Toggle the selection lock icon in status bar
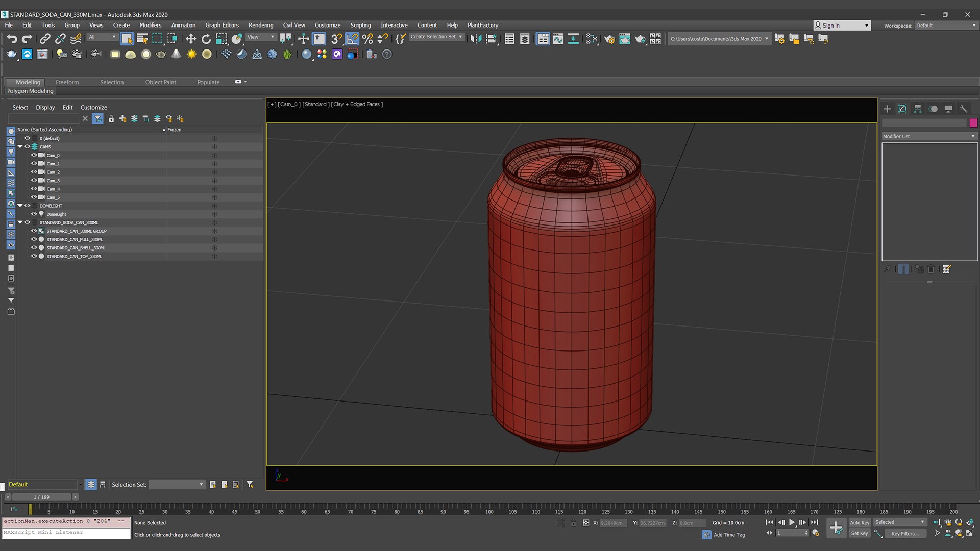This screenshot has height=551, width=980. pyautogui.click(x=573, y=523)
